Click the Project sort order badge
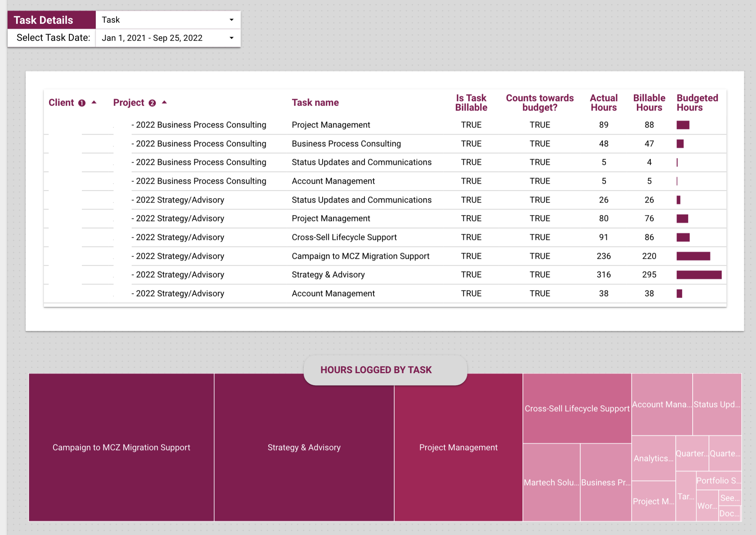This screenshot has width=756, height=535. [152, 103]
